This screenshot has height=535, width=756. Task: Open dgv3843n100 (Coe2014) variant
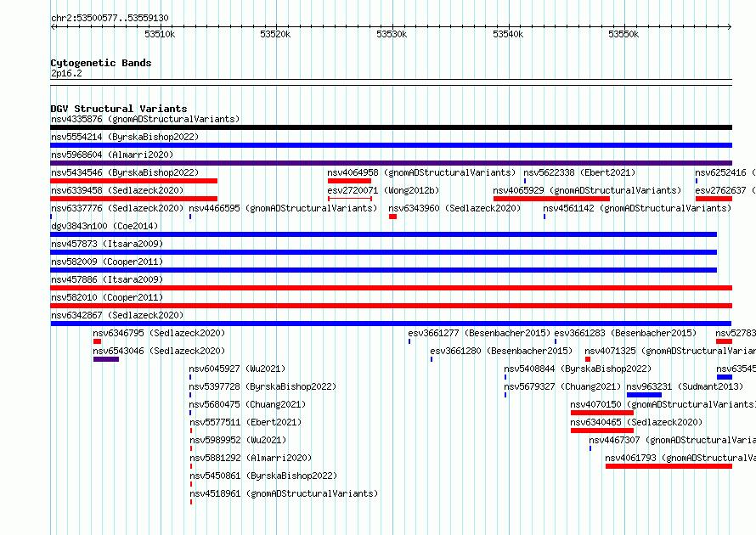coord(104,226)
